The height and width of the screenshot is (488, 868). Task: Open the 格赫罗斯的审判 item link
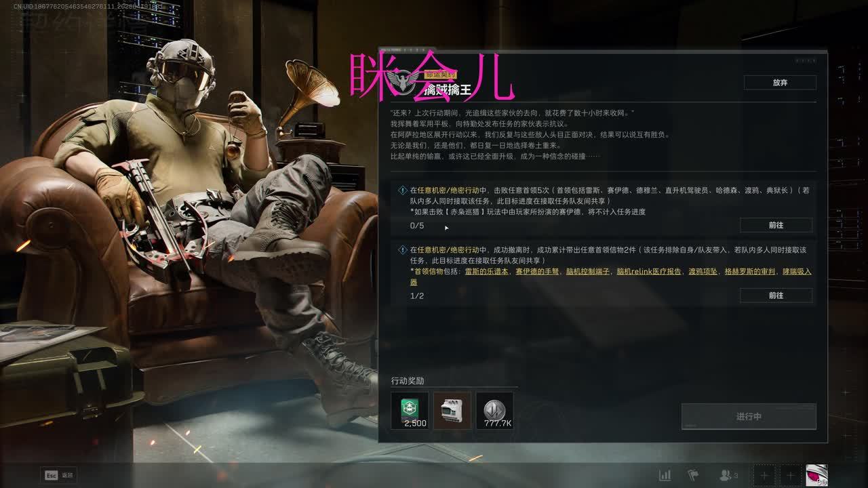(749, 272)
